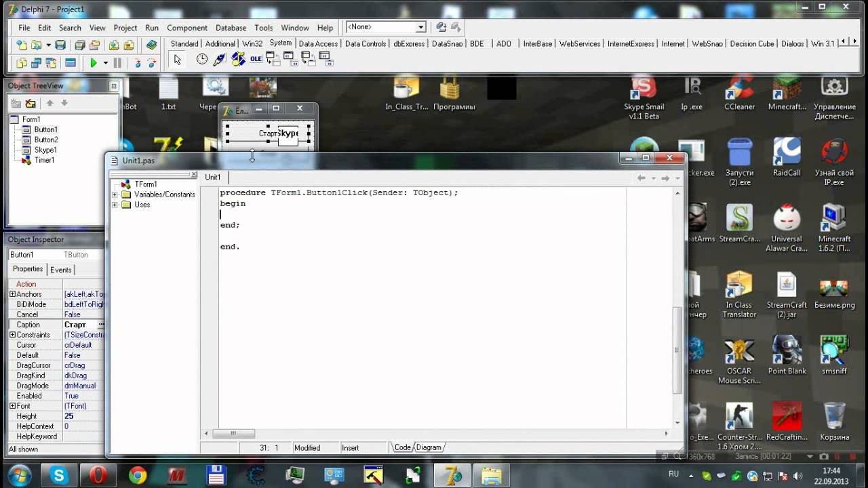Expand the Variables/Constants node
The image size is (868, 488).
pos(115,195)
